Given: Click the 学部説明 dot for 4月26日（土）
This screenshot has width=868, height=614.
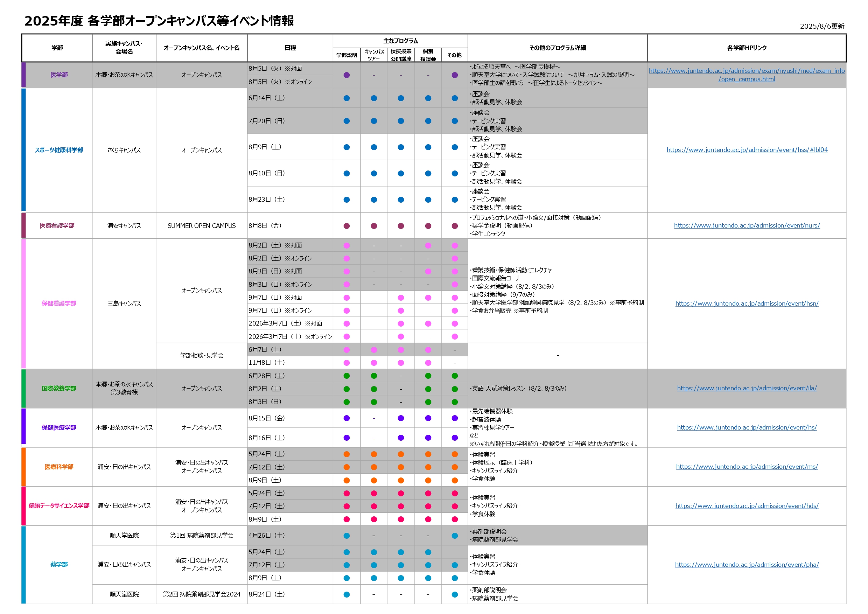Looking at the screenshot, I should click(346, 536).
